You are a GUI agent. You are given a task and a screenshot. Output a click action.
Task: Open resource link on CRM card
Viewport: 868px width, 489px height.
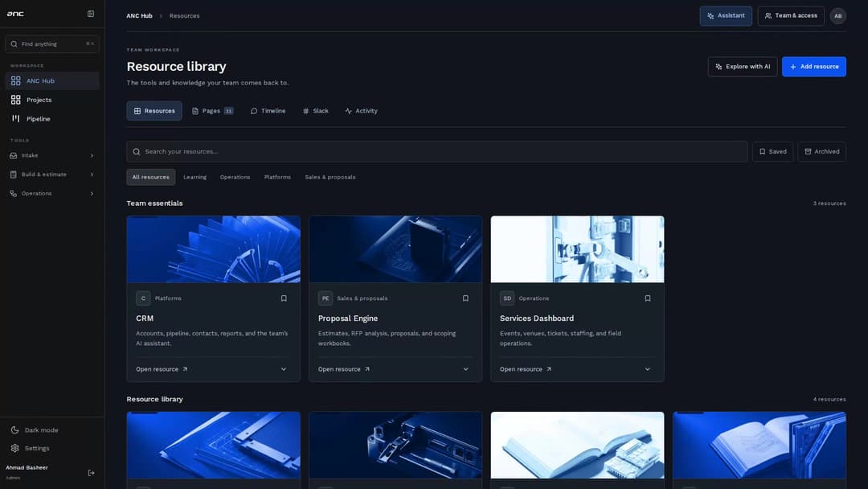click(x=162, y=369)
